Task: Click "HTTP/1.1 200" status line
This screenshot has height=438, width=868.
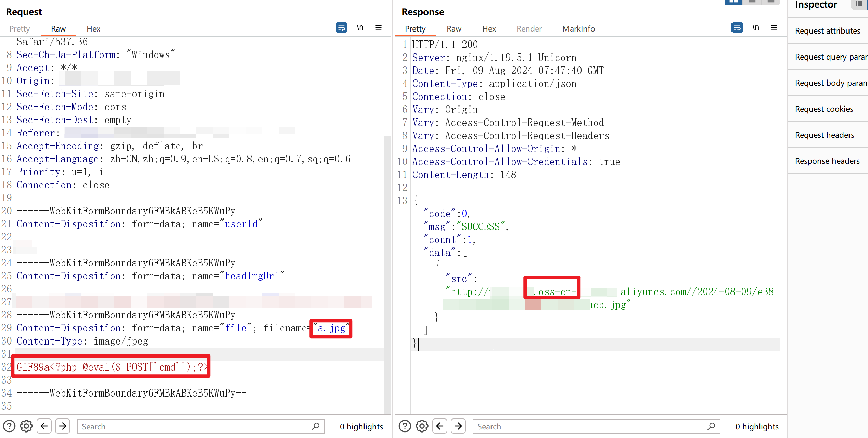Action: [x=445, y=45]
